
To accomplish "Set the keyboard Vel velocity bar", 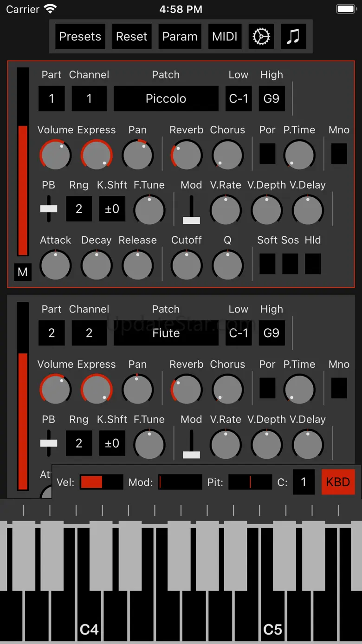I will coord(102,482).
